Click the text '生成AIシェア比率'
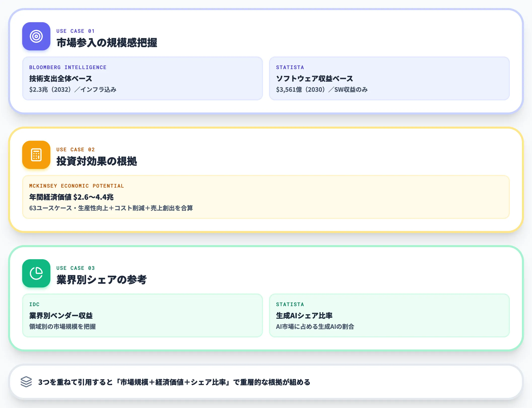Screen dimensions: 532x408 pyautogui.click(x=304, y=315)
